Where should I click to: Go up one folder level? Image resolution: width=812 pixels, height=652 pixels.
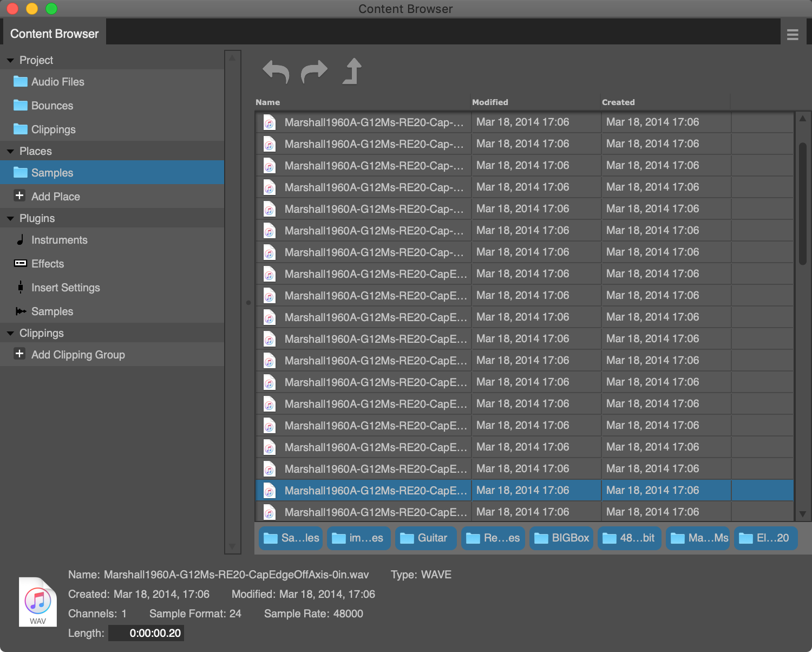(352, 71)
